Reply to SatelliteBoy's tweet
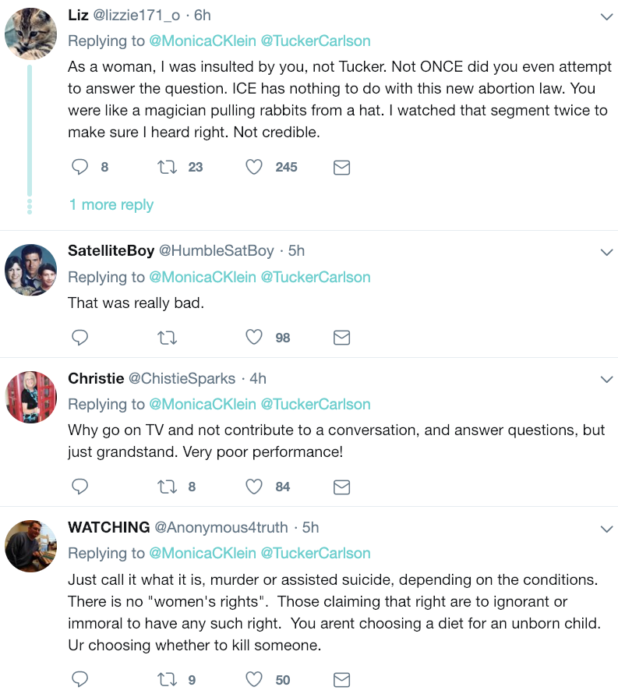This screenshot has height=694, width=618. (x=82, y=338)
